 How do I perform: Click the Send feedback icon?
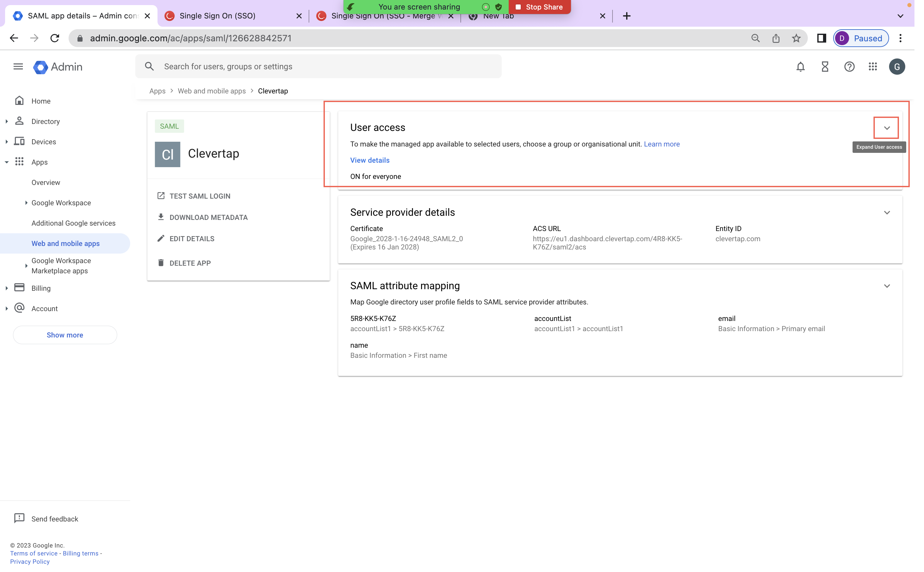coord(19,518)
